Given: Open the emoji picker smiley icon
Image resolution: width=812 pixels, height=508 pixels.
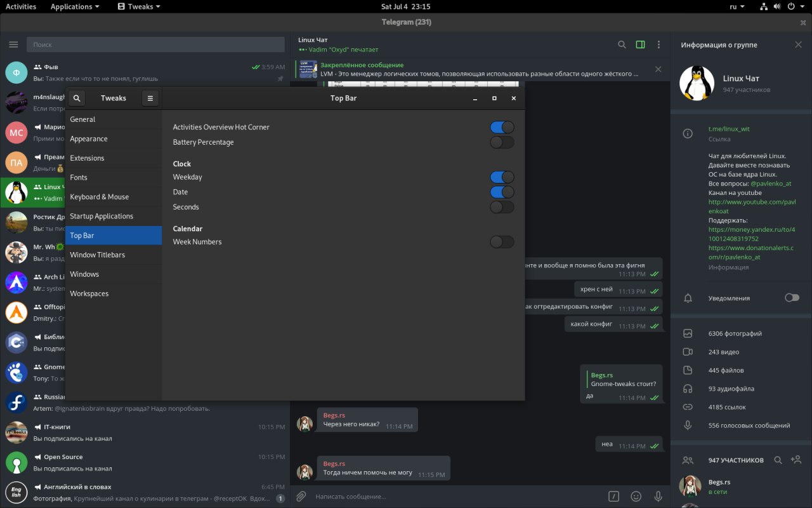Looking at the screenshot, I should pos(636,496).
